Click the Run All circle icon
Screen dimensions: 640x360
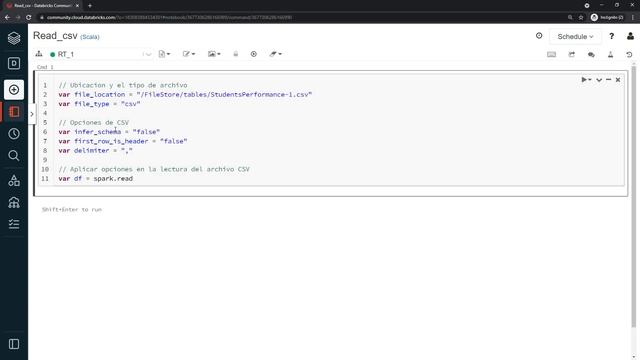253,54
